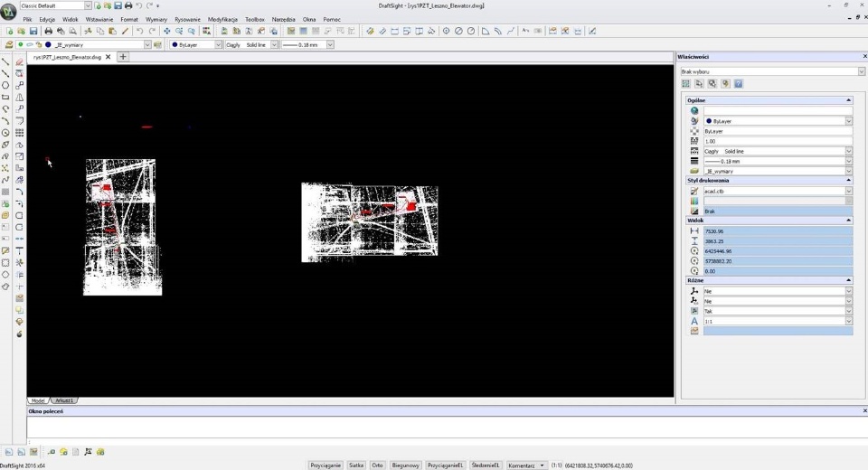The height and width of the screenshot is (470, 868).
Task: Open the Ciągły Solid line style dropdown
Action: pos(274,45)
